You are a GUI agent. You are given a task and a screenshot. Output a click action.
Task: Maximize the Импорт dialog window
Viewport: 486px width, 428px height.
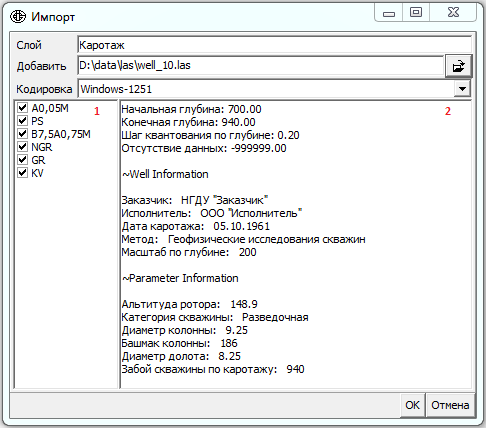coord(416,13)
